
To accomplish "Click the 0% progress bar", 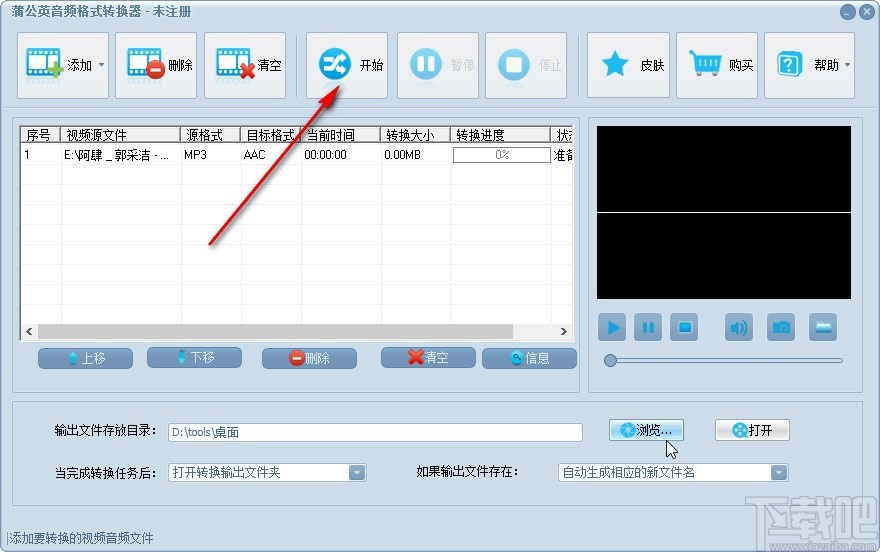I will pos(502,155).
